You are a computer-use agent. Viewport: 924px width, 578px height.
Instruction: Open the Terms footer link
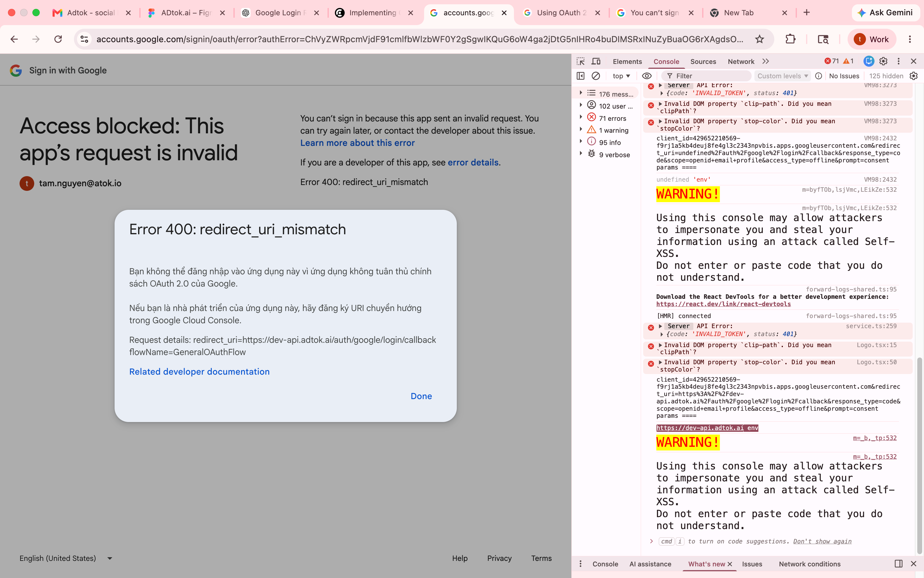pyautogui.click(x=541, y=558)
